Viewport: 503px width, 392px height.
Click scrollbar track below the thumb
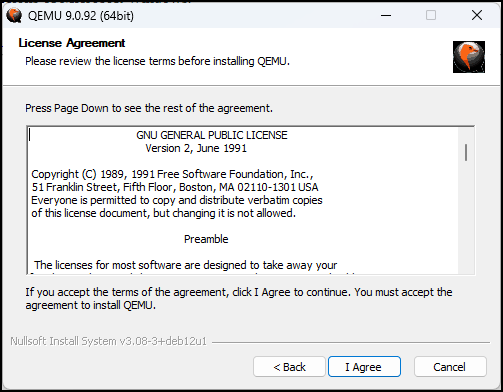pyautogui.click(x=466, y=217)
